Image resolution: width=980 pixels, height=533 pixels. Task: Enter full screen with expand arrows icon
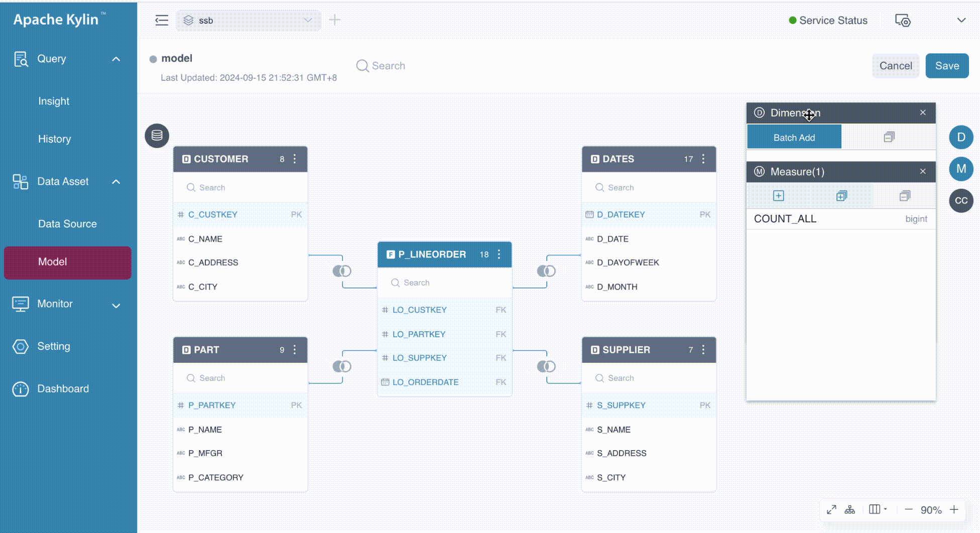[x=831, y=509]
